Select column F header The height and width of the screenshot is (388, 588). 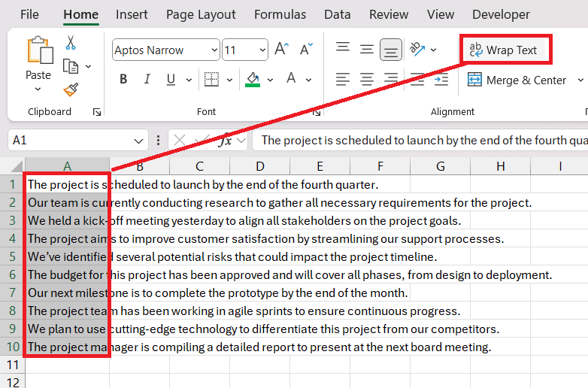[x=380, y=166]
